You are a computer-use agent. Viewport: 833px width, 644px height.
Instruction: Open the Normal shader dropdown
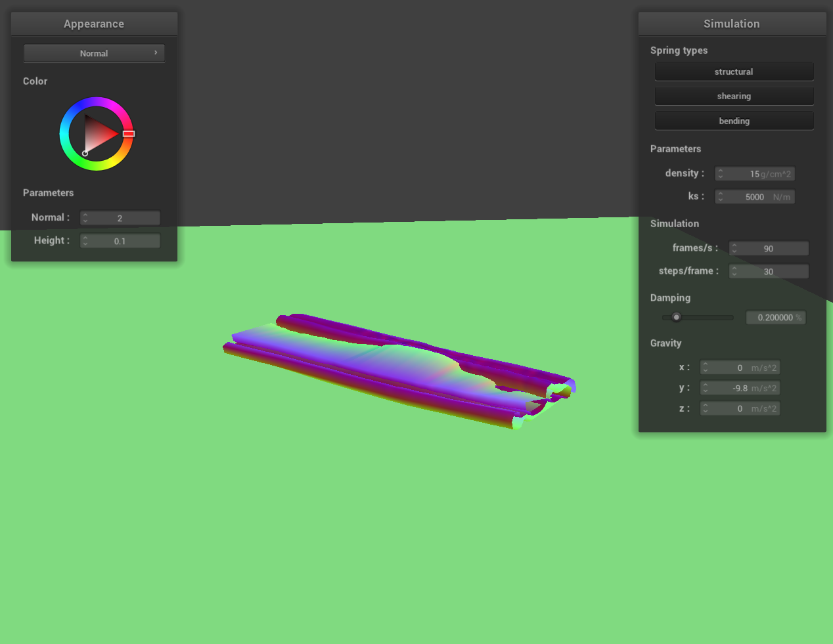pos(94,53)
